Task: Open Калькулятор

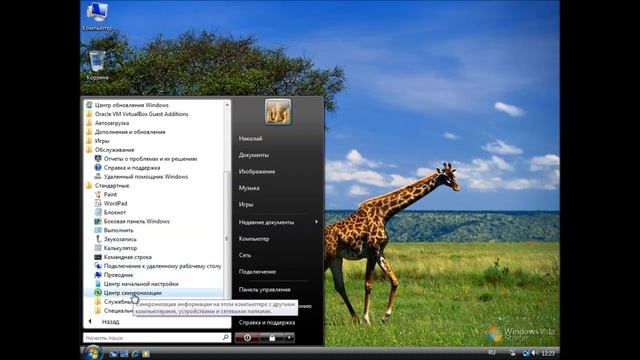Action: point(116,248)
